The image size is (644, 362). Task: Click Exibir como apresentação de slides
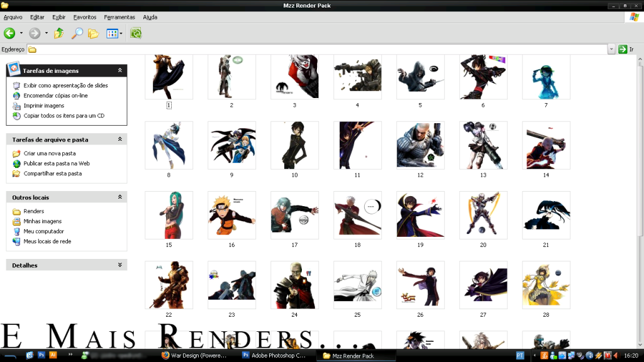click(x=65, y=85)
